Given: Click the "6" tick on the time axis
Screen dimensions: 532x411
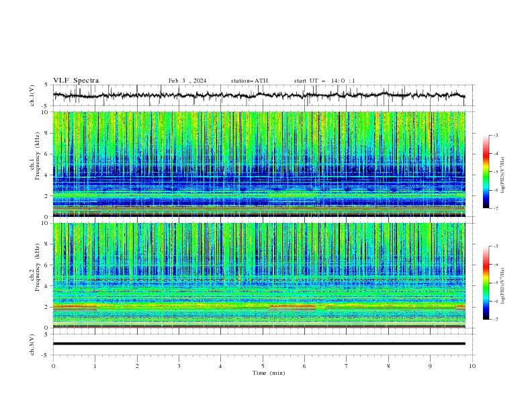Looking at the screenshot, I should click(304, 366).
